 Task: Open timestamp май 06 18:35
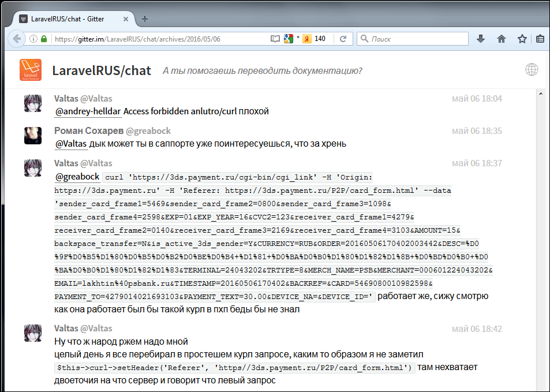pyautogui.click(x=477, y=131)
